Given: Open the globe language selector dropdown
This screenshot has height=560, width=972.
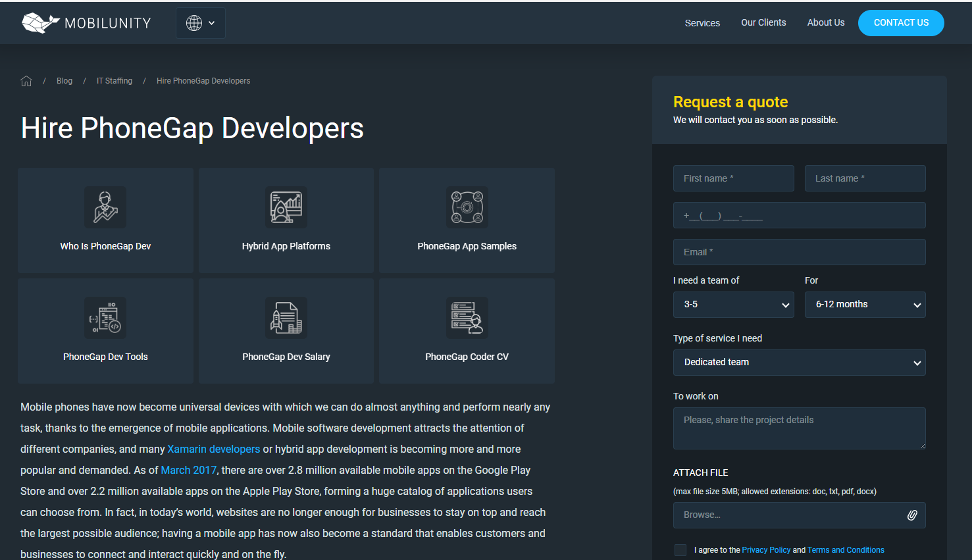Looking at the screenshot, I should click(x=201, y=23).
